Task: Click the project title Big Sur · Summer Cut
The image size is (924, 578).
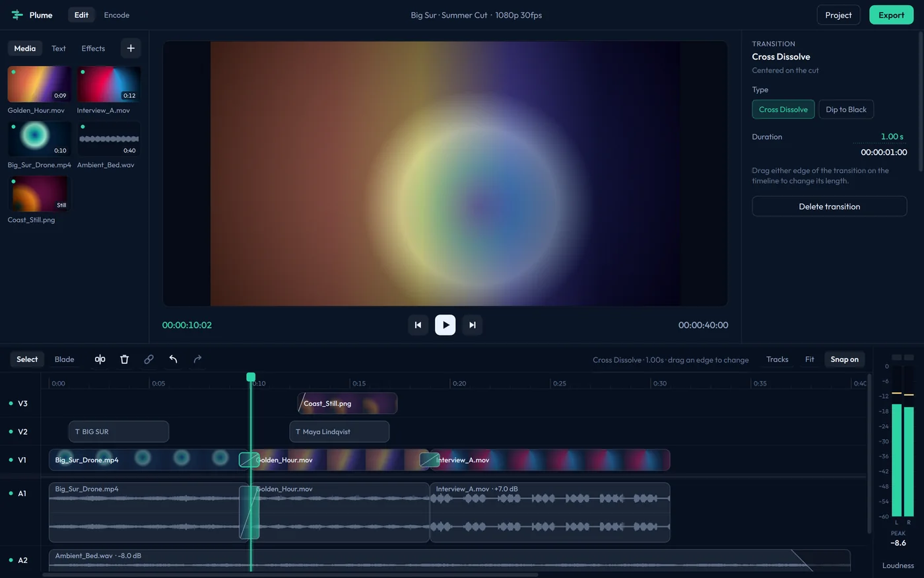Action: click(x=449, y=15)
